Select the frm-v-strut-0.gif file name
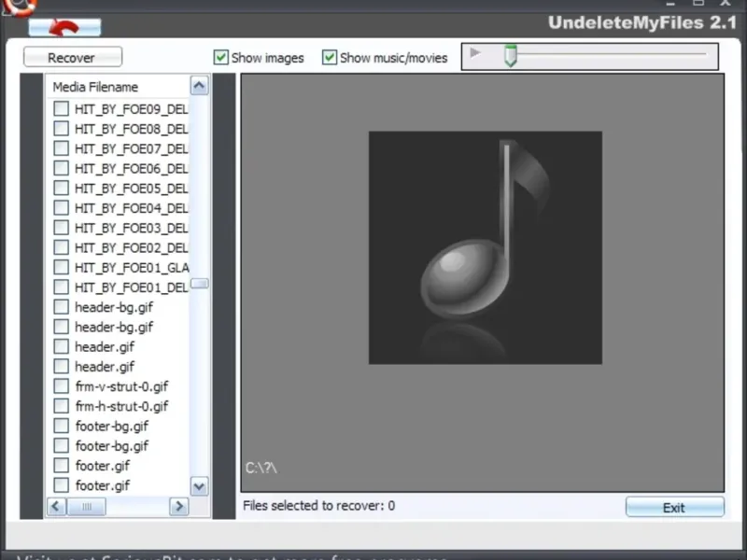The image size is (747, 560). (x=121, y=386)
